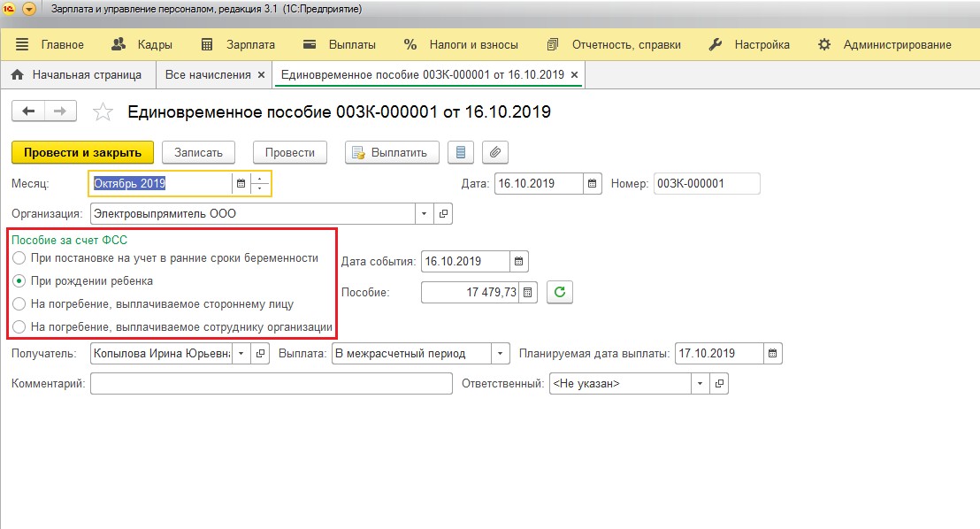Open the Ответственный user card
Screen dimensions: 980x529
click(x=719, y=384)
